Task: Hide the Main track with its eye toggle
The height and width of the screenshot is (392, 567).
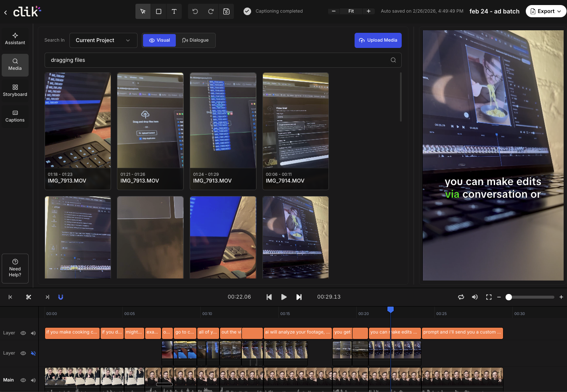Action: point(23,380)
